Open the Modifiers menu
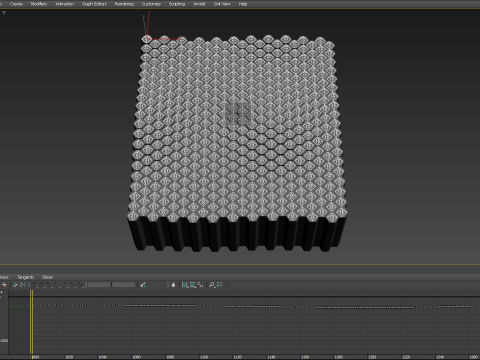Image resolution: width=480 pixels, height=360 pixels. pos(39,4)
